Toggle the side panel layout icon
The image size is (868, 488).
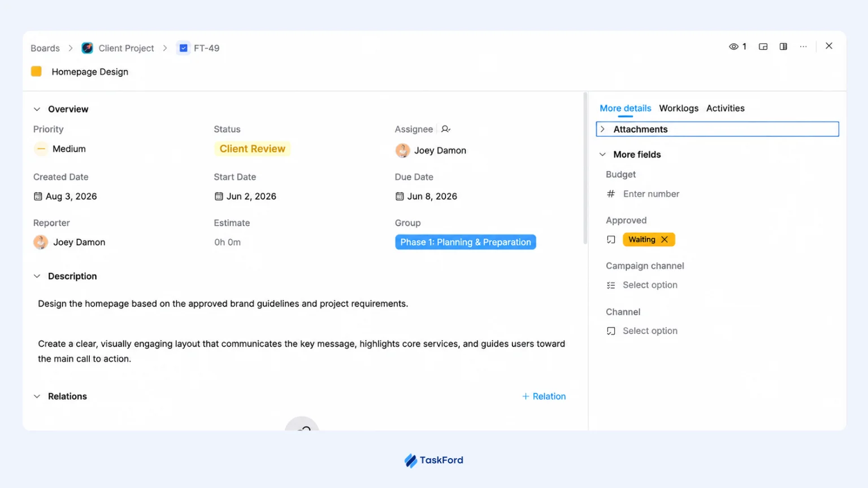pos(783,47)
